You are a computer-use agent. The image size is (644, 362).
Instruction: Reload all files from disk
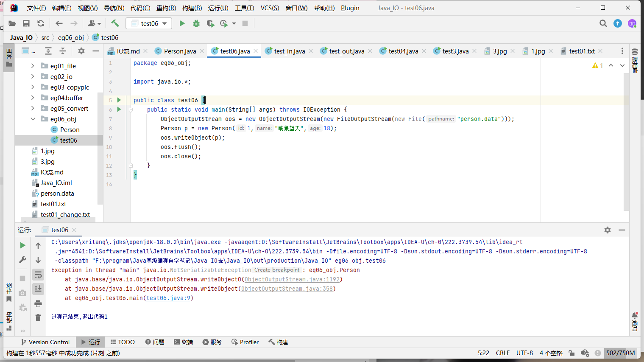[41, 23]
